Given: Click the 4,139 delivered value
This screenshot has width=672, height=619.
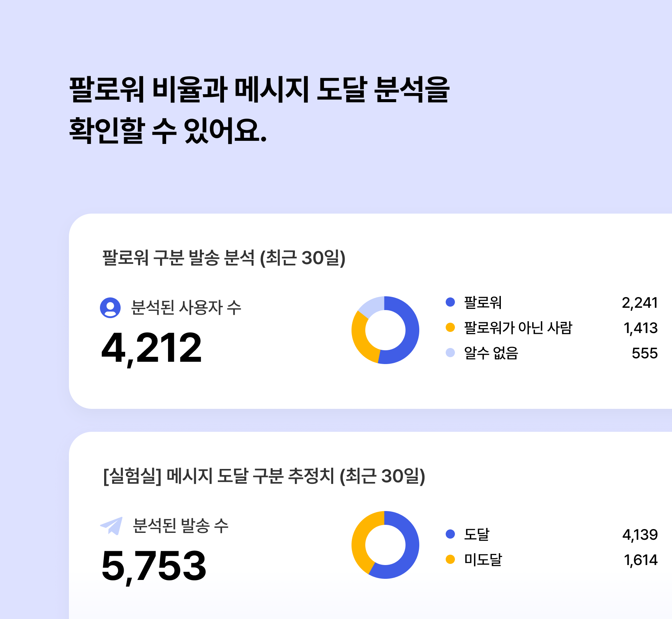Looking at the screenshot, I should [640, 535].
